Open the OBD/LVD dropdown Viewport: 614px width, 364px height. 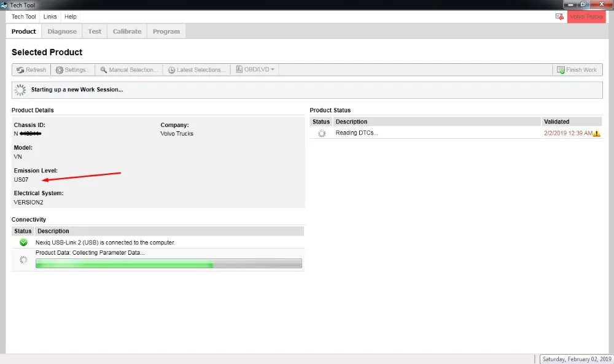[x=255, y=69]
